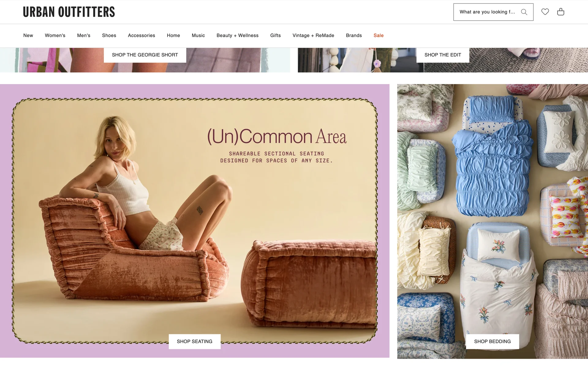Open Beauty + Wellness menu

coord(237,36)
